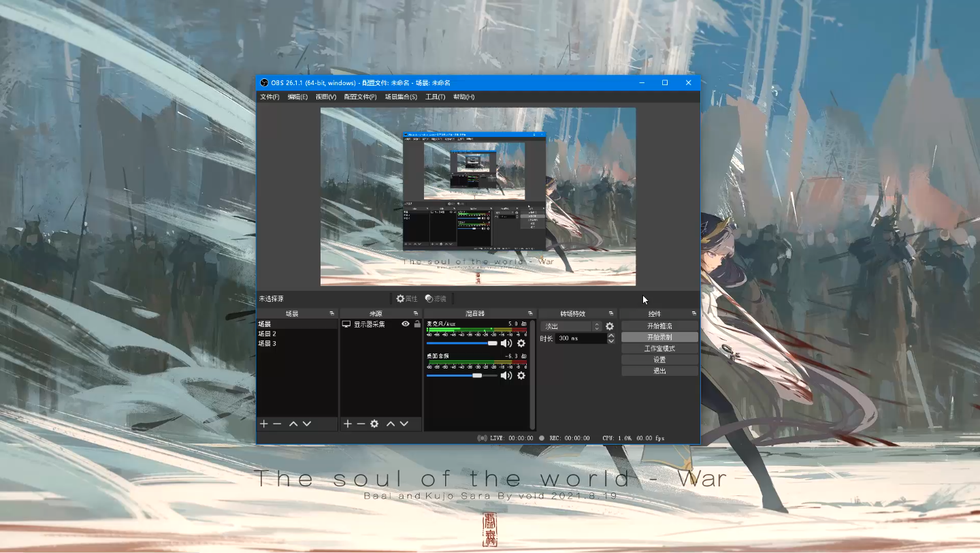
Task: Click the preview canvas thumbnail
Action: click(x=478, y=196)
